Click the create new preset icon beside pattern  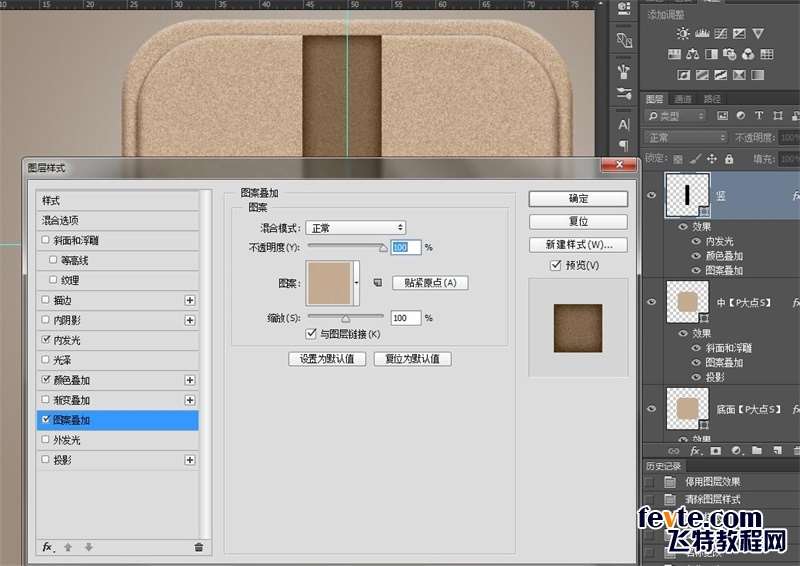(x=378, y=283)
